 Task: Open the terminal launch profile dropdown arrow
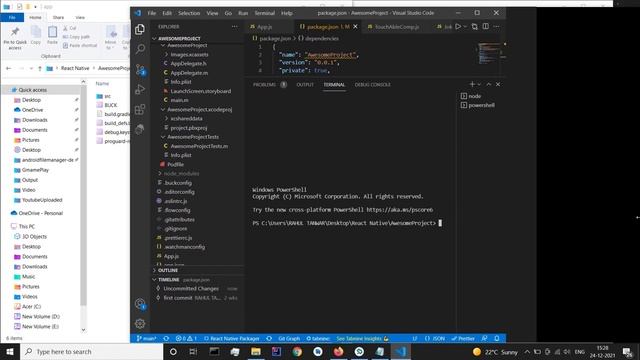pos(479,84)
